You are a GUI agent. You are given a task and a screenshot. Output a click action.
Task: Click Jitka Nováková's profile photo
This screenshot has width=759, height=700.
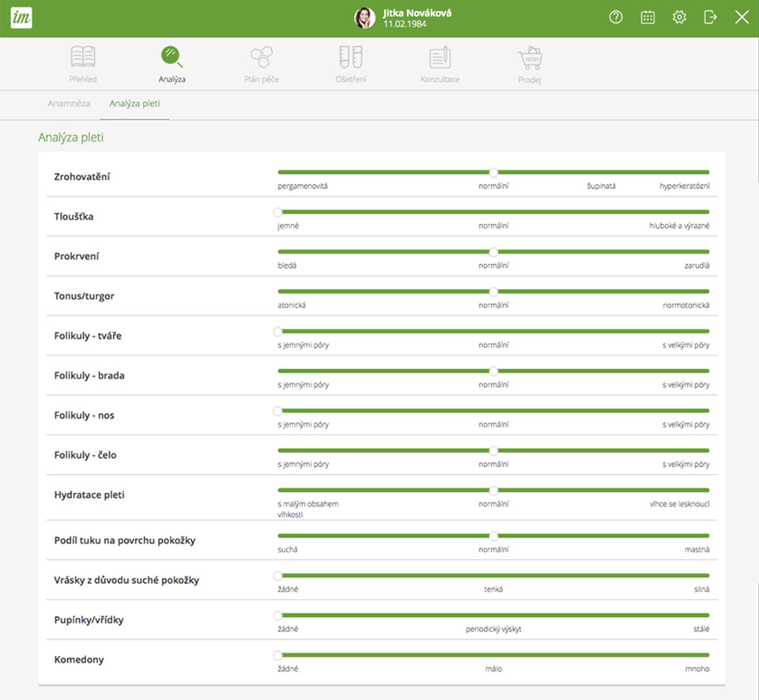point(364,18)
